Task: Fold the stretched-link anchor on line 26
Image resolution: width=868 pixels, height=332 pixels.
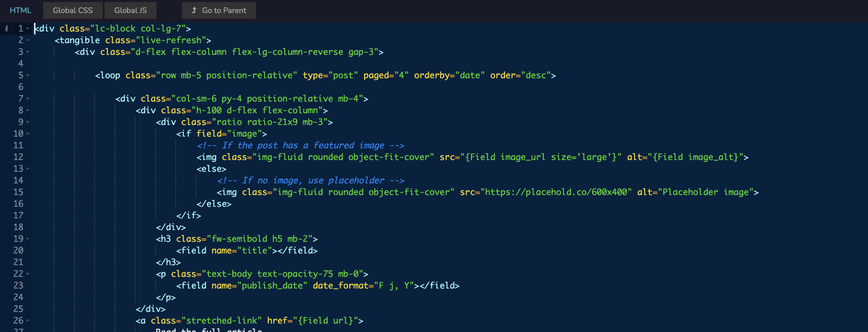Action: 28,320
